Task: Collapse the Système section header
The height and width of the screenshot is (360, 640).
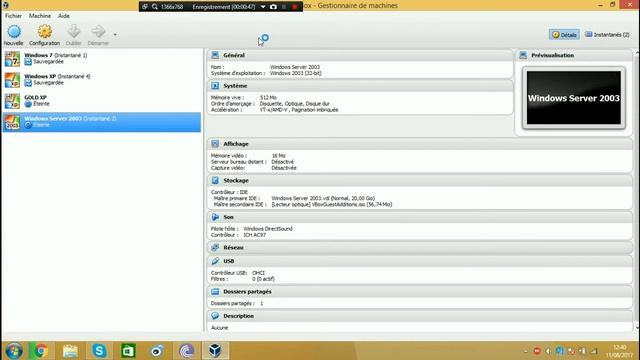Action: tap(360, 86)
